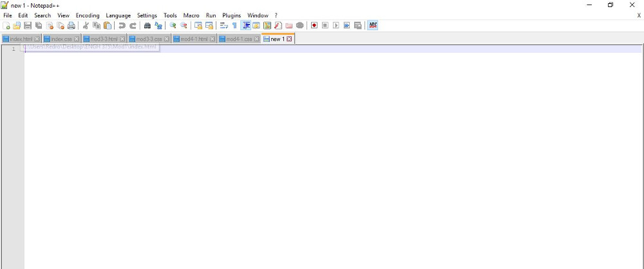Click Save recorded macro icon
This screenshot has width=644, height=269.
357,26
